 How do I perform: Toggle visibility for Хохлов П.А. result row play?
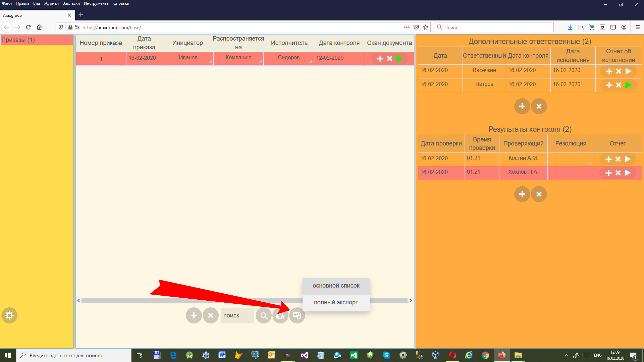[x=629, y=173]
